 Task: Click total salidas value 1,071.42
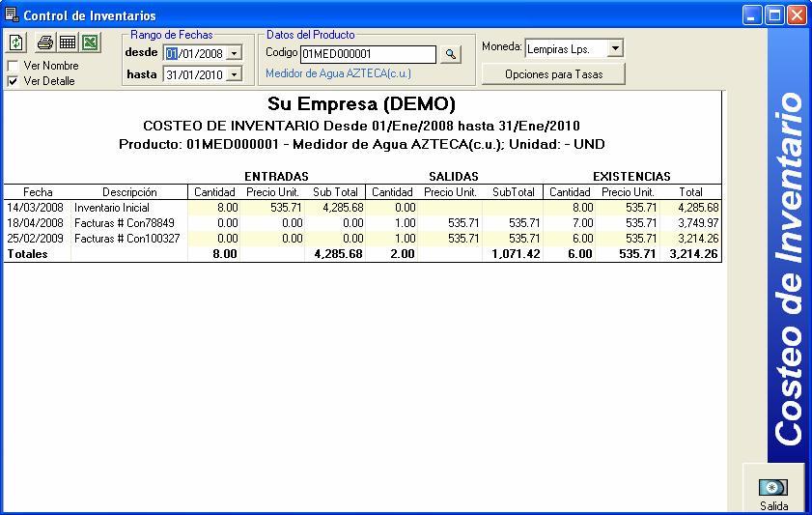[516, 254]
